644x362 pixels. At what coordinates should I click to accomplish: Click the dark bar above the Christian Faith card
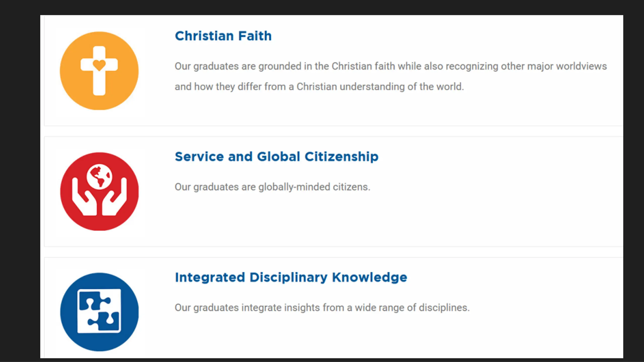(322, 7)
